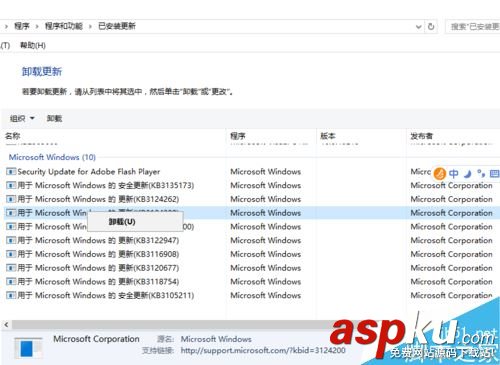
Task: Sort by the 程序 column header
Action: [238, 136]
